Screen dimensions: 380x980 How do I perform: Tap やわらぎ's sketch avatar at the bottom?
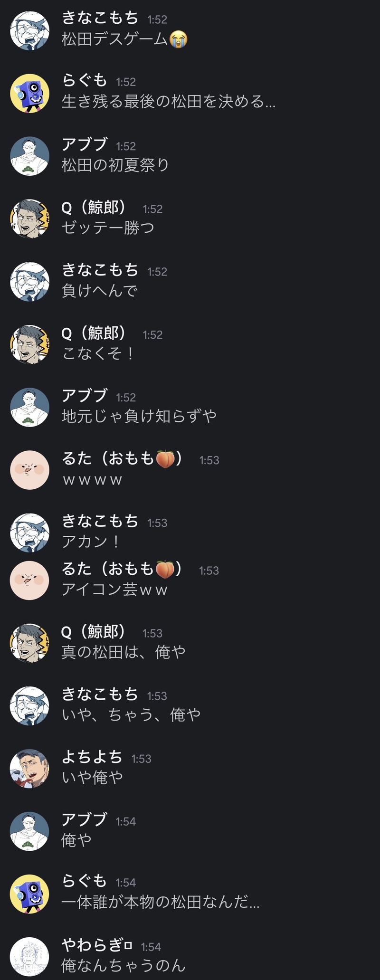pyautogui.click(x=30, y=957)
